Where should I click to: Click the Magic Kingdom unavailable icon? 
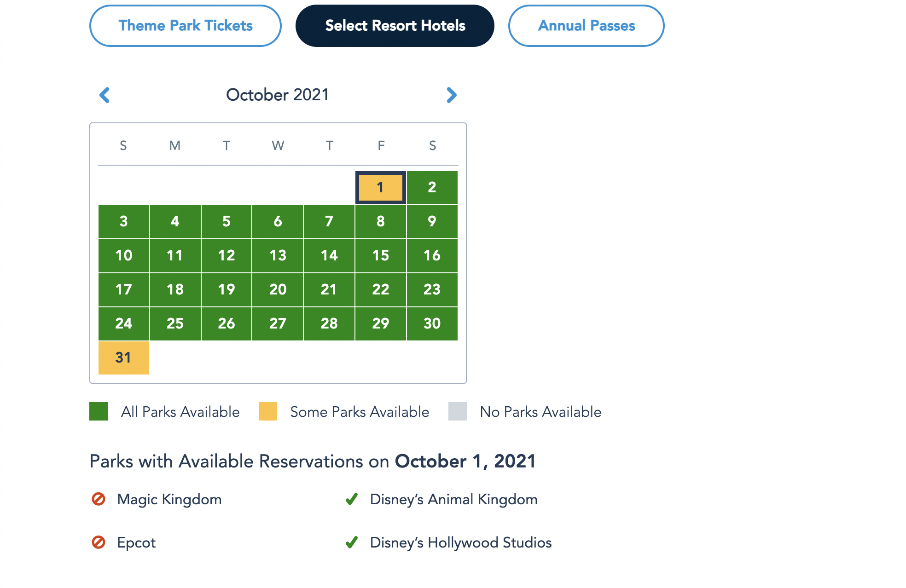pyautogui.click(x=99, y=499)
